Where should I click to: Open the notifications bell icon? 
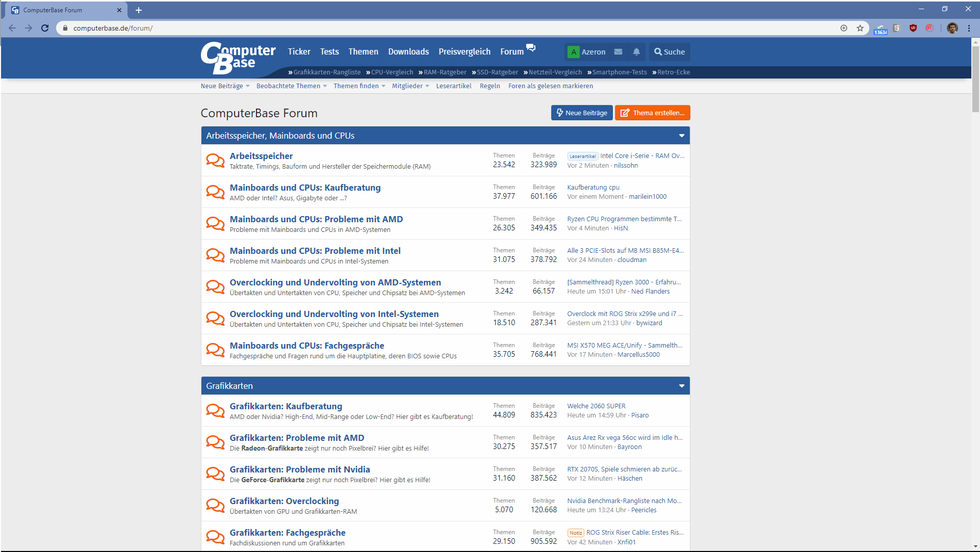click(x=636, y=51)
